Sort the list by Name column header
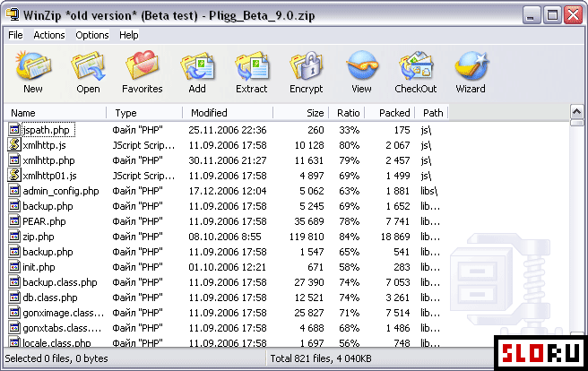Image resolution: width=588 pixels, height=371 pixels. [56, 113]
